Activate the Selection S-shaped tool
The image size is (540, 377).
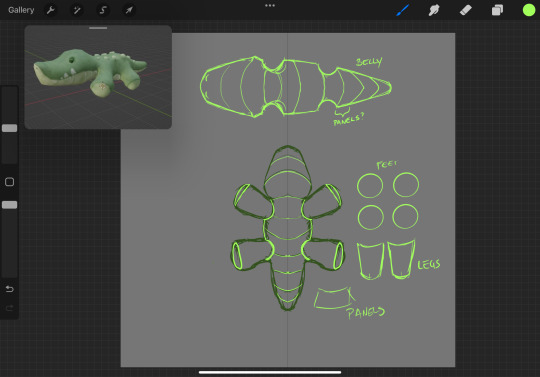click(103, 10)
